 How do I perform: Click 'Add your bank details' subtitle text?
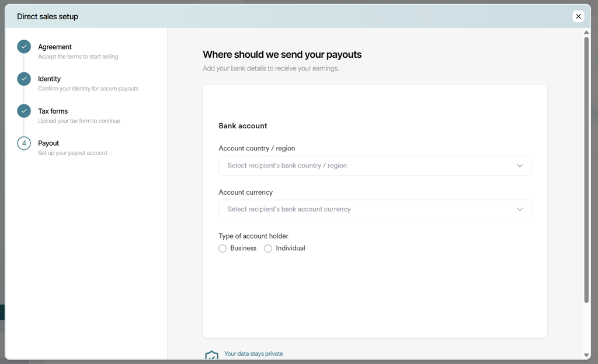click(x=271, y=68)
